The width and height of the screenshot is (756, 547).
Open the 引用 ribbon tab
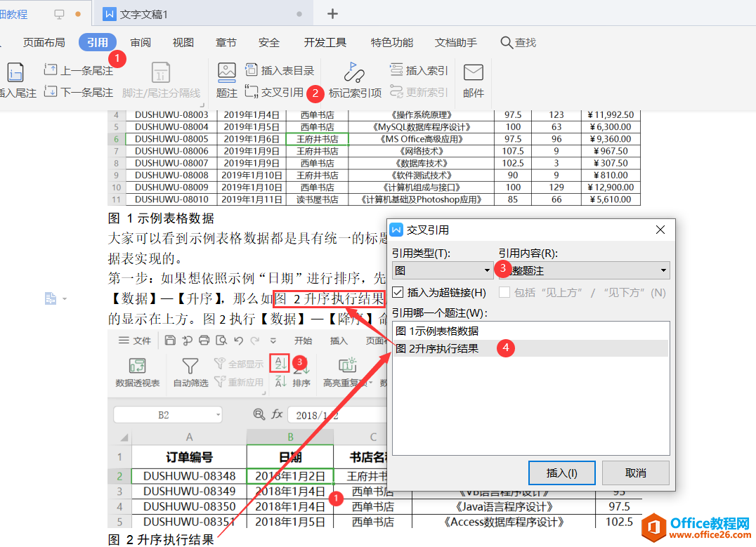(98, 42)
